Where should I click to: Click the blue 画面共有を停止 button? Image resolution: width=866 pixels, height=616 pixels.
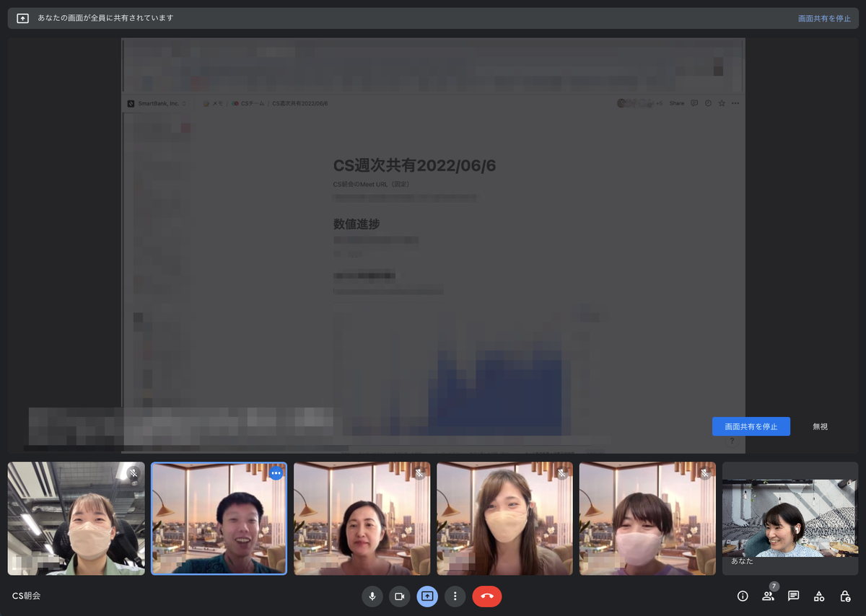(751, 426)
